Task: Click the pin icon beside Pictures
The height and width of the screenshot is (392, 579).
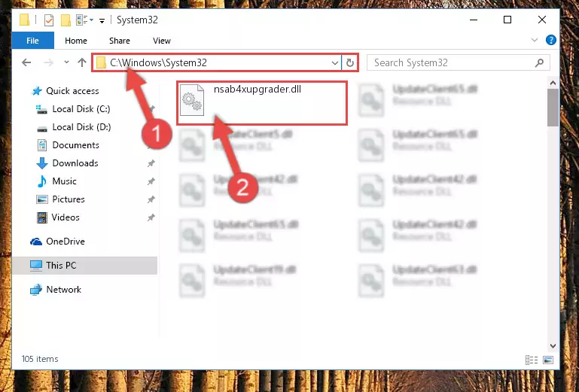Action: 151,199
